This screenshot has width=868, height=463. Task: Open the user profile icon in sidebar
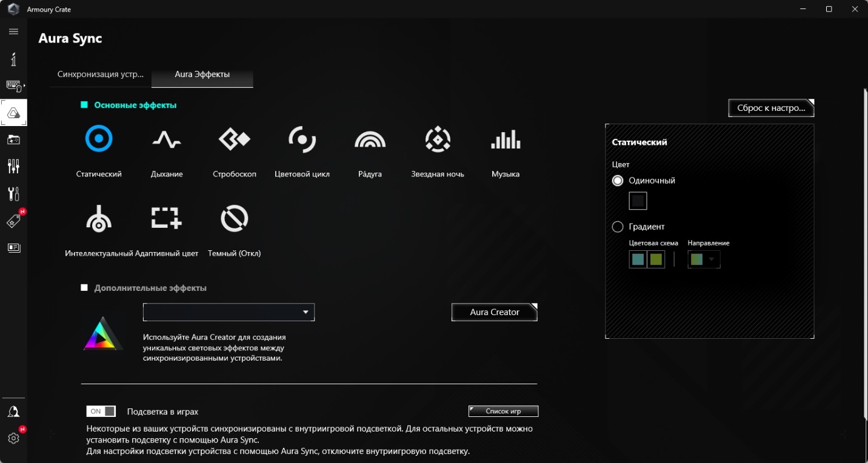point(13,411)
